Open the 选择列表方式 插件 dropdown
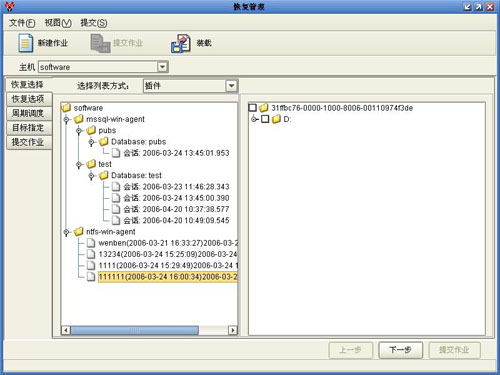Image resolution: width=500 pixels, height=375 pixels. coord(231,86)
